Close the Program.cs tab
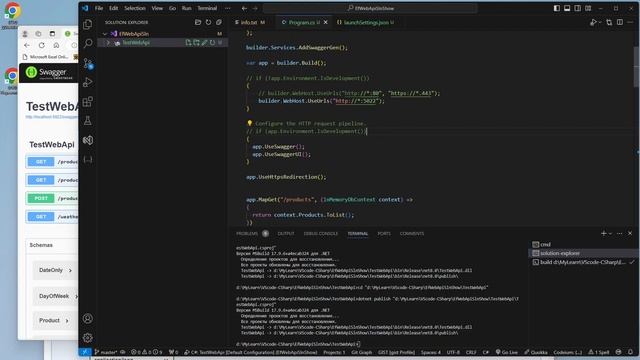The width and height of the screenshot is (640, 360). tap(325, 22)
